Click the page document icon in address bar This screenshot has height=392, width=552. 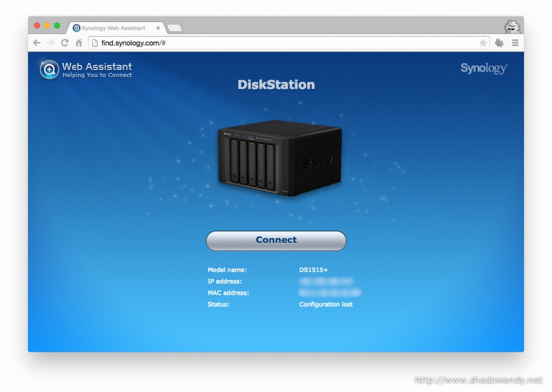[94, 43]
